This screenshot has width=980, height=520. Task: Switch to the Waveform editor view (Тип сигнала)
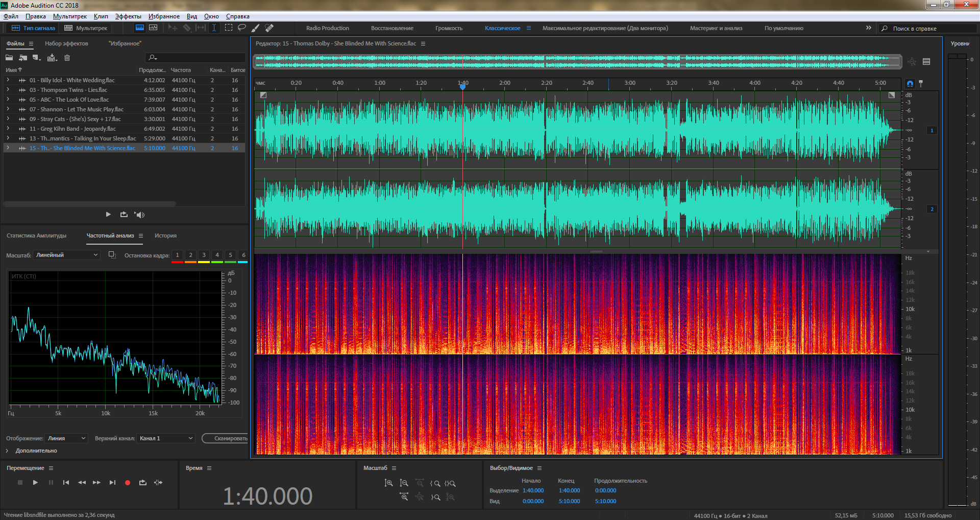(33, 28)
